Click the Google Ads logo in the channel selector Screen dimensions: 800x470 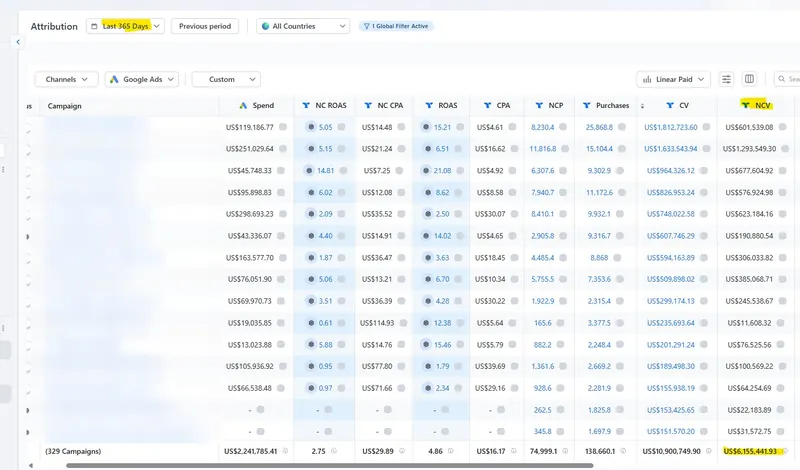tap(114, 79)
